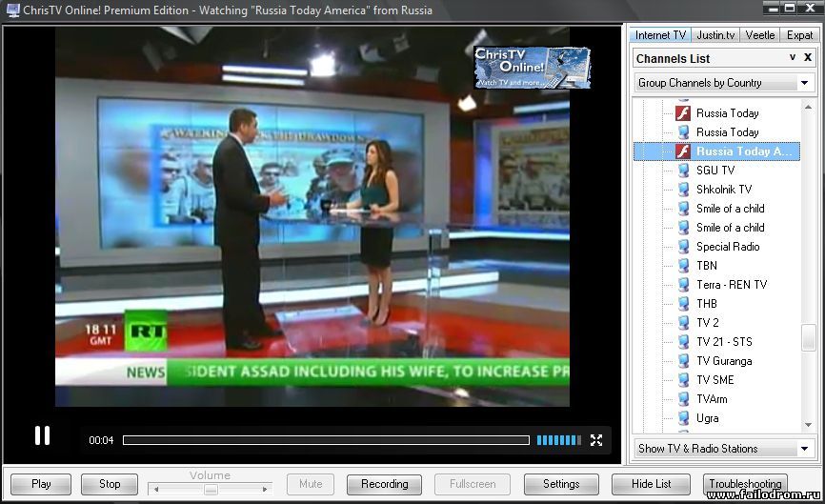Switch to the Justin.tv tab

[x=715, y=34]
